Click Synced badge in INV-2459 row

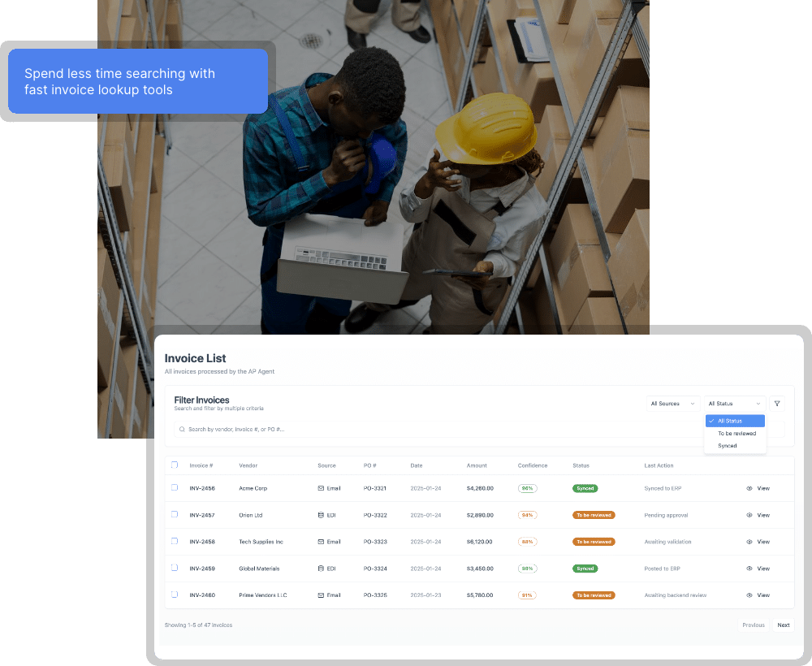click(585, 569)
